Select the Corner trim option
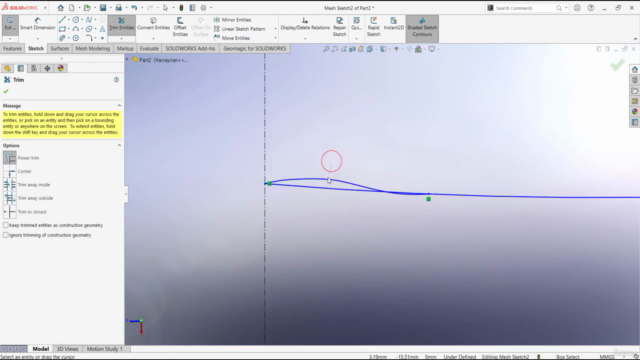 [10, 171]
